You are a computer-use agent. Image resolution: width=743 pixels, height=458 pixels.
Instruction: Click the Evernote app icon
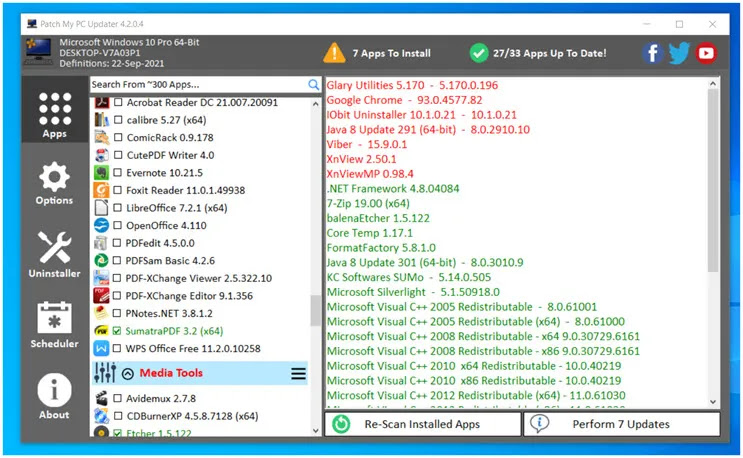coord(101,172)
